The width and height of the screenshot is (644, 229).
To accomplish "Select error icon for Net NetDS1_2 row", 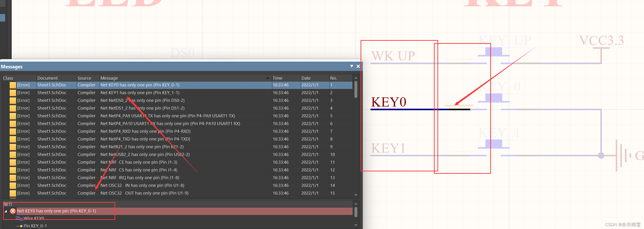I will [13, 108].
